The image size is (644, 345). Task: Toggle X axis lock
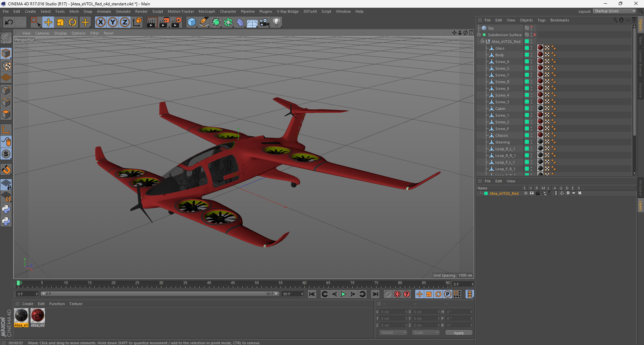(x=100, y=22)
